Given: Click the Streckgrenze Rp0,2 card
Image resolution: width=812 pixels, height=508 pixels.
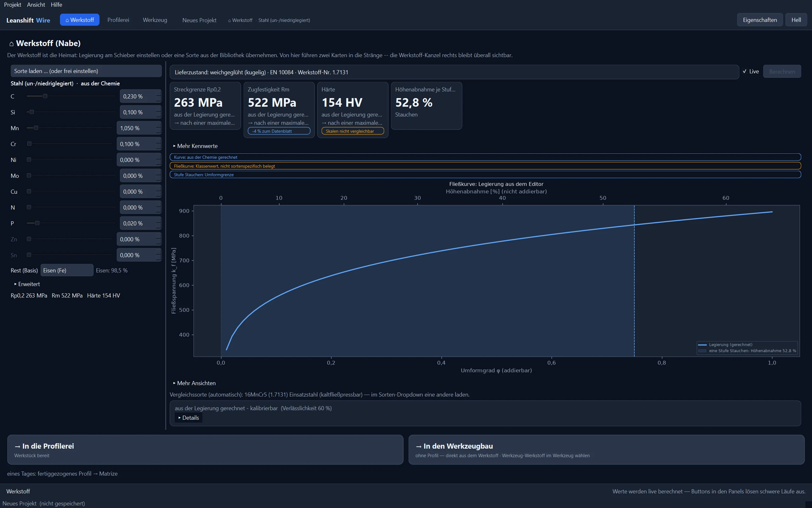Looking at the screenshot, I should [x=205, y=106].
